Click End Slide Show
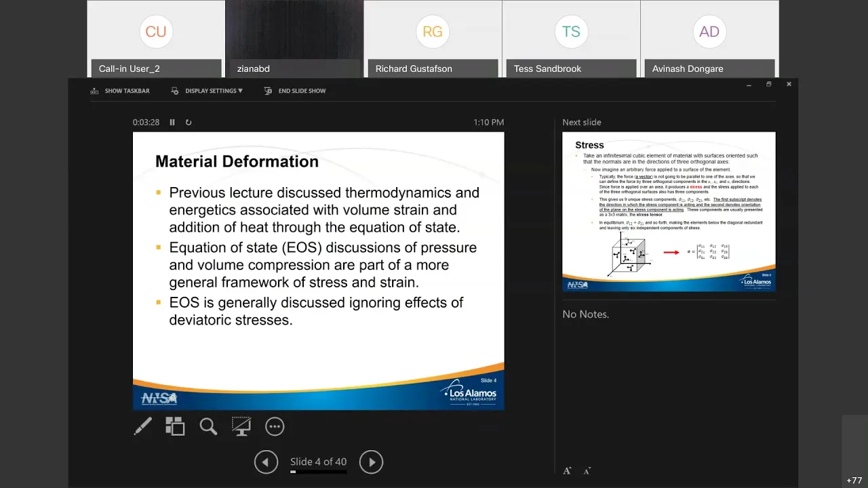Screen dimensions: 868x488 (295, 91)
